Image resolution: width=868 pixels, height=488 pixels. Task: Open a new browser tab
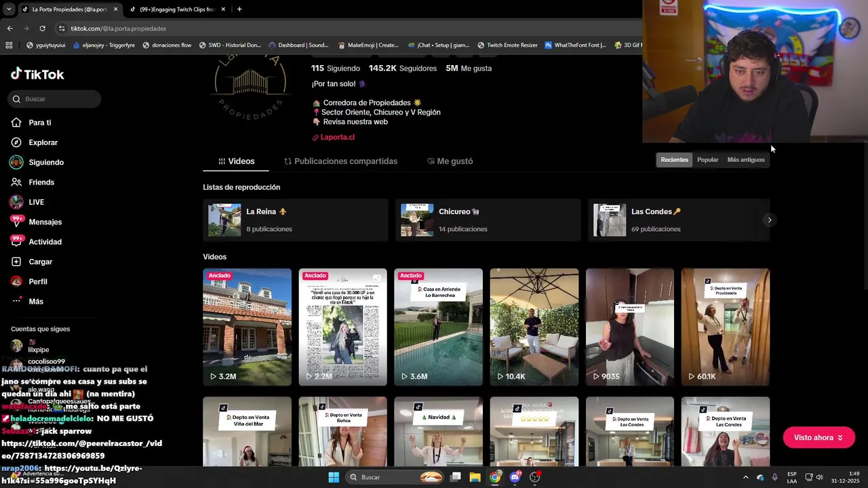[239, 9]
